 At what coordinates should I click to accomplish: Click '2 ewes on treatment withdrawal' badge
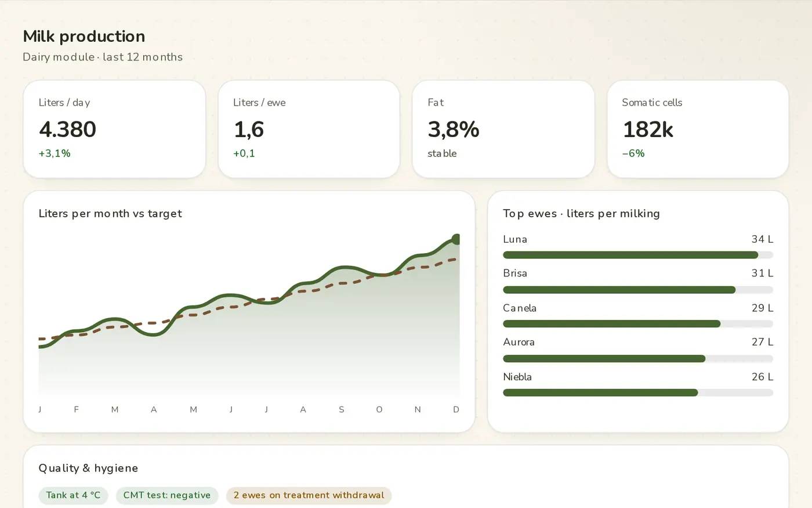click(x=309, y=495)
